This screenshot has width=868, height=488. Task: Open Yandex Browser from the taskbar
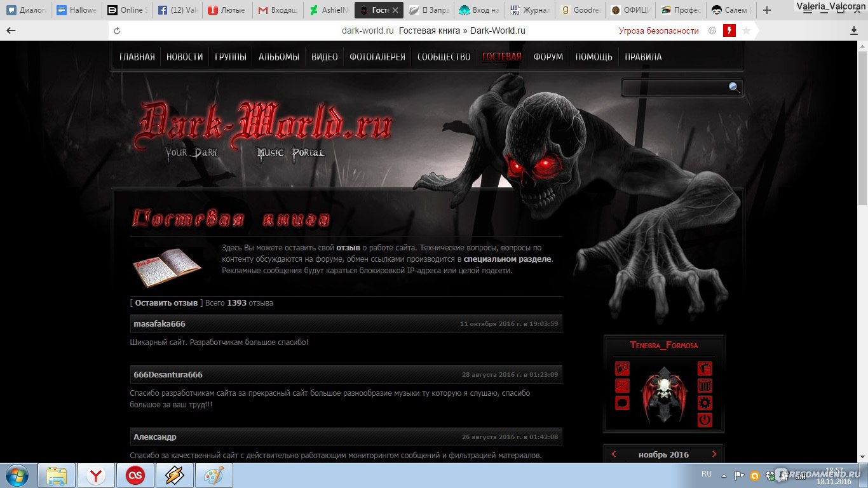click(x=97, y=475)
